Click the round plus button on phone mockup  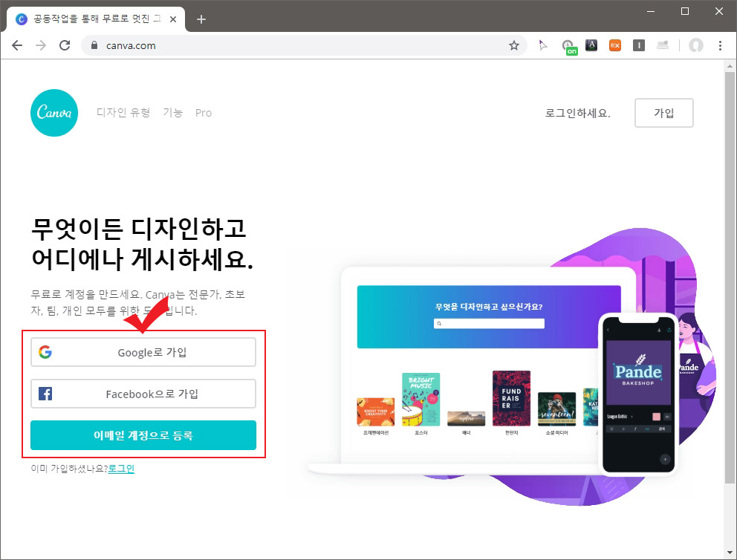pyautogui.click(x=665, y=459)
